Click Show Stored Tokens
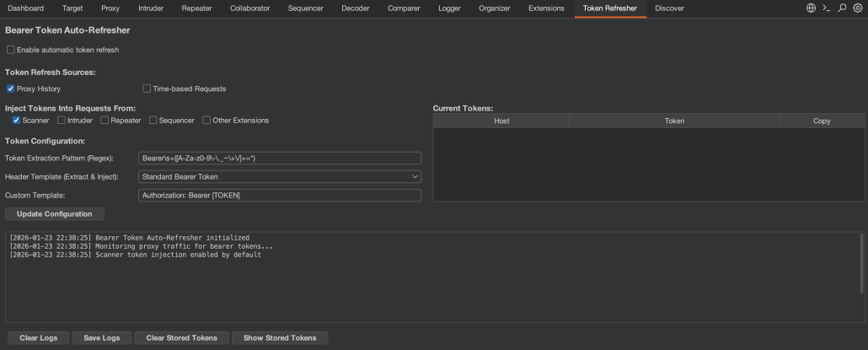868x350 pixels. pos(279,337)
